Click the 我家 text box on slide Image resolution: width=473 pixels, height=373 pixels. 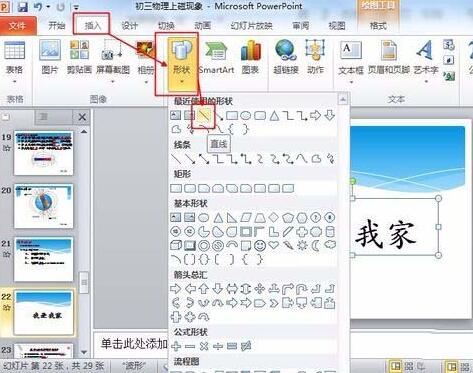click(395, 227)
